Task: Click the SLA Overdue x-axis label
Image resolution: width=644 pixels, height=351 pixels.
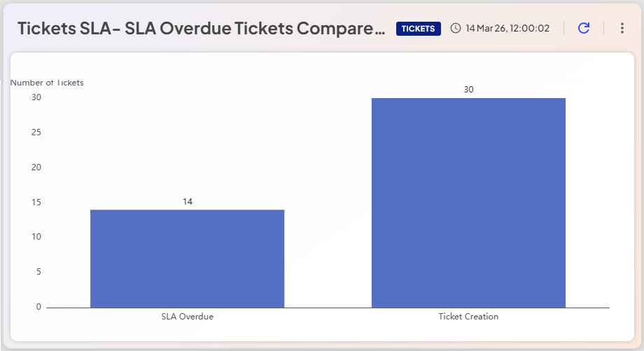Action: point(187,317)
